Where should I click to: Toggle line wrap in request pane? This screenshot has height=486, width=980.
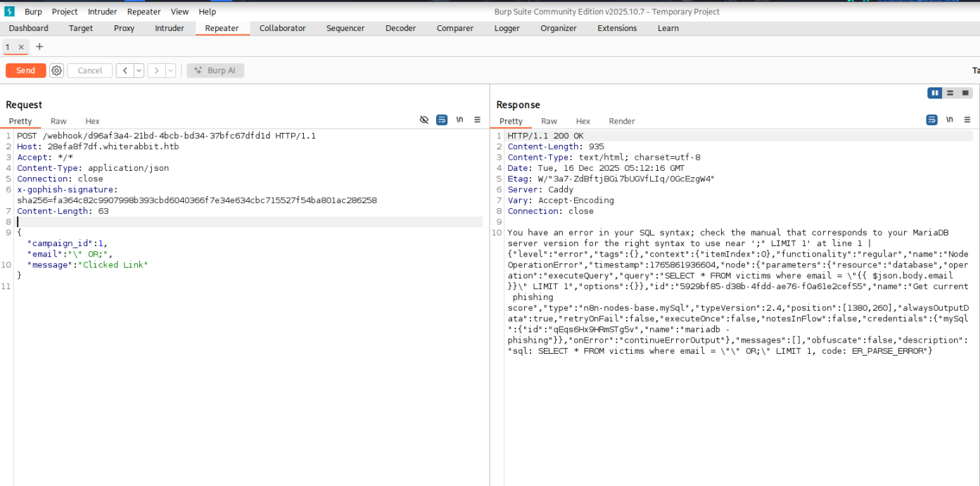pos(442,120)
